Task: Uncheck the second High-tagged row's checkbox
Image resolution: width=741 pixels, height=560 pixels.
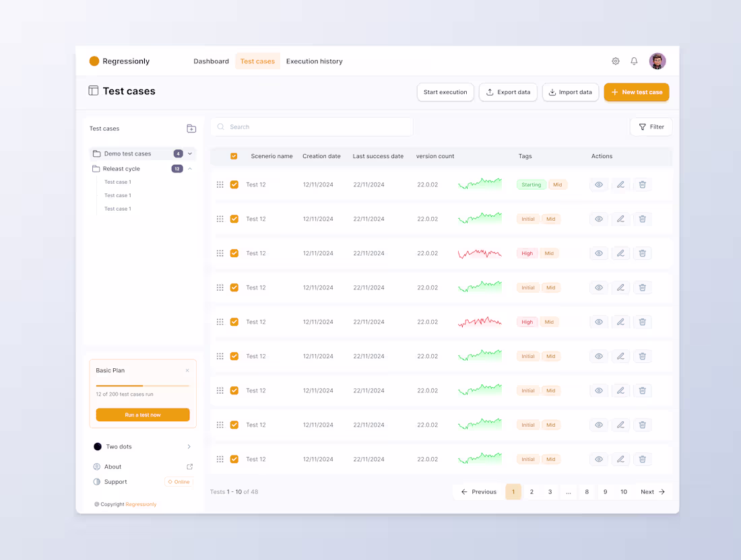Action: tap(234, 322)
